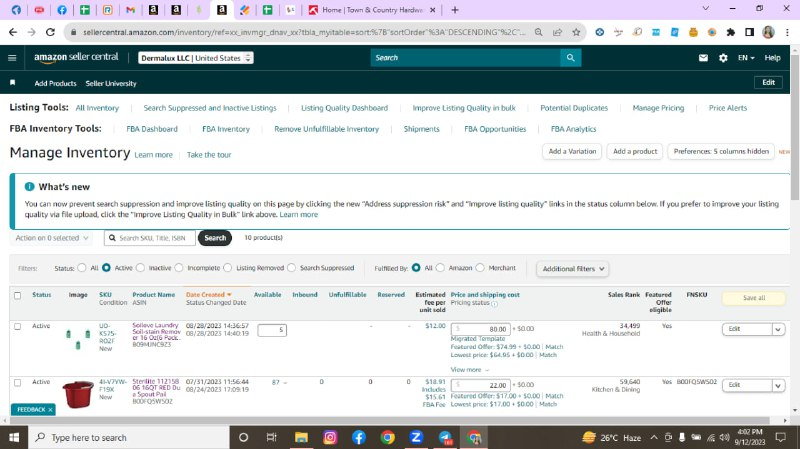The width and height of the screenshot is (800, 449).
Task: Click Add a product button
Action: [635, 152]
